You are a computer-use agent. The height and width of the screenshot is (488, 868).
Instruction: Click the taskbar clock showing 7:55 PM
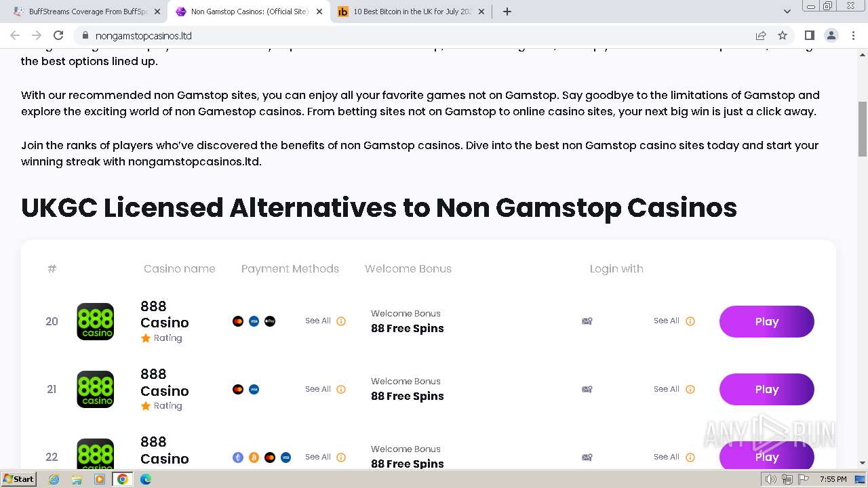tap(833, 479)
